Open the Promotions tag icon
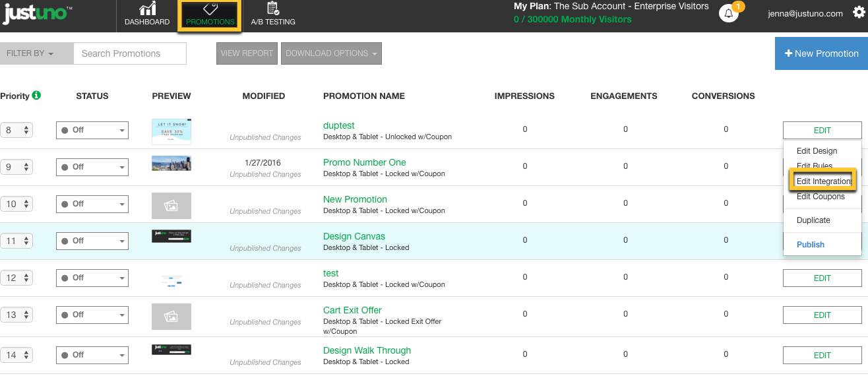Screen dimensions: 868x378 (x=210, y=9)
